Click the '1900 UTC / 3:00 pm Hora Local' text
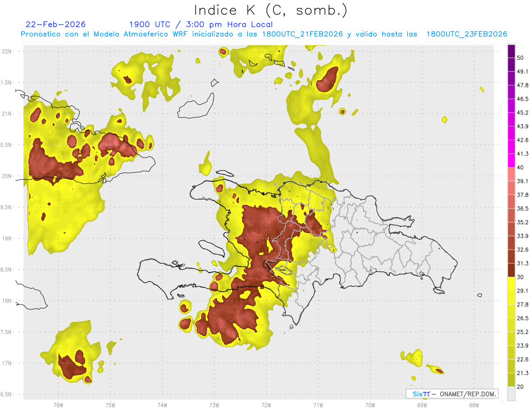 (x=201, y=24)
